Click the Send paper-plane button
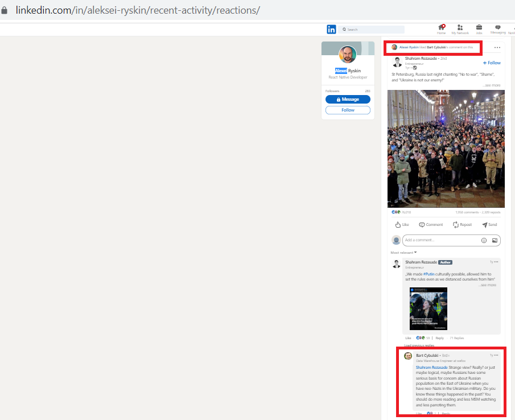Screen dimensions: 515x420 (489, 225)
